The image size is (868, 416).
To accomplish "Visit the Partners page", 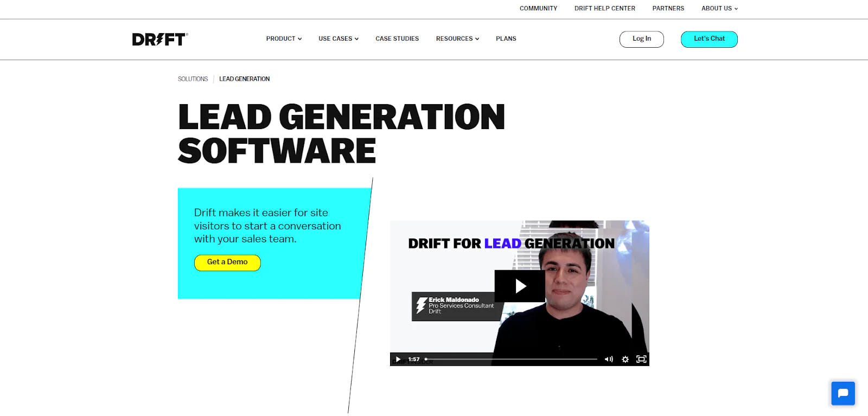I will [668, 8].
